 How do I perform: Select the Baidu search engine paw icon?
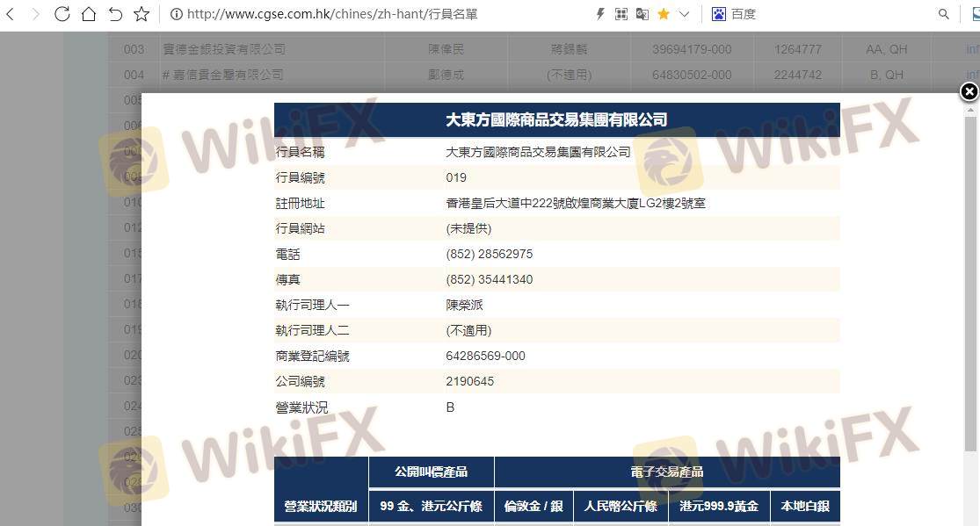tap(719, 14)
